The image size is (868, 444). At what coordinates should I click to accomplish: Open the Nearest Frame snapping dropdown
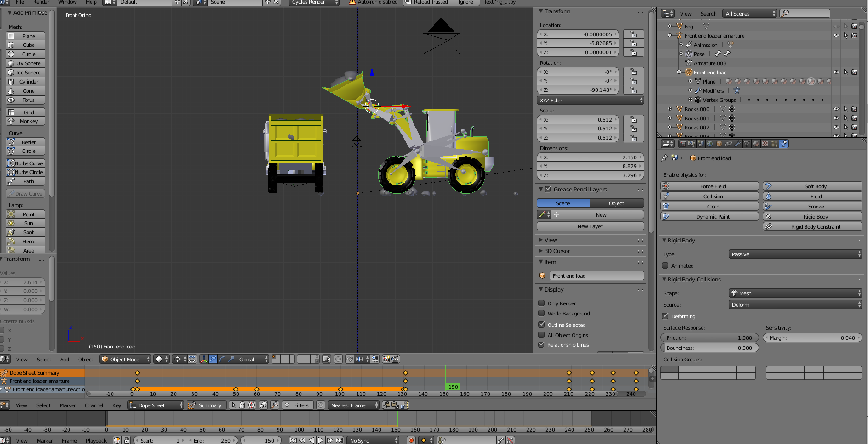tap(353, 405)
